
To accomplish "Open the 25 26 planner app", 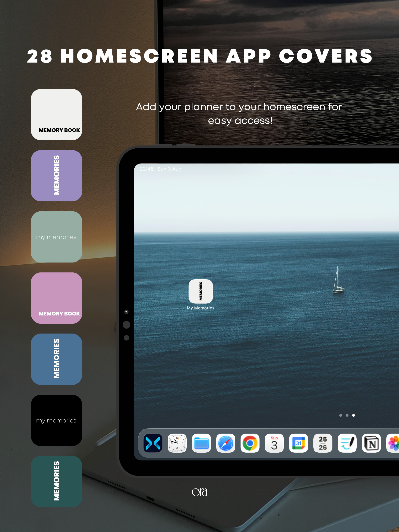I will [323, 443].
